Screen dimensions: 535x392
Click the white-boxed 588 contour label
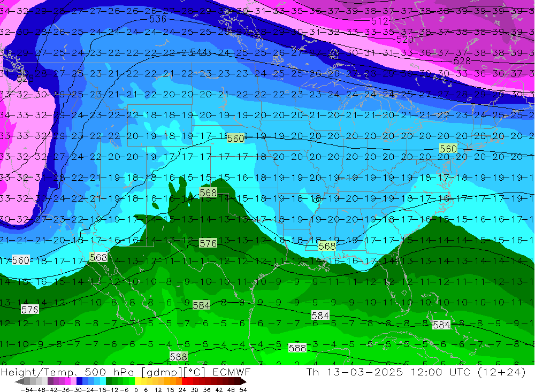click(297, 348)
